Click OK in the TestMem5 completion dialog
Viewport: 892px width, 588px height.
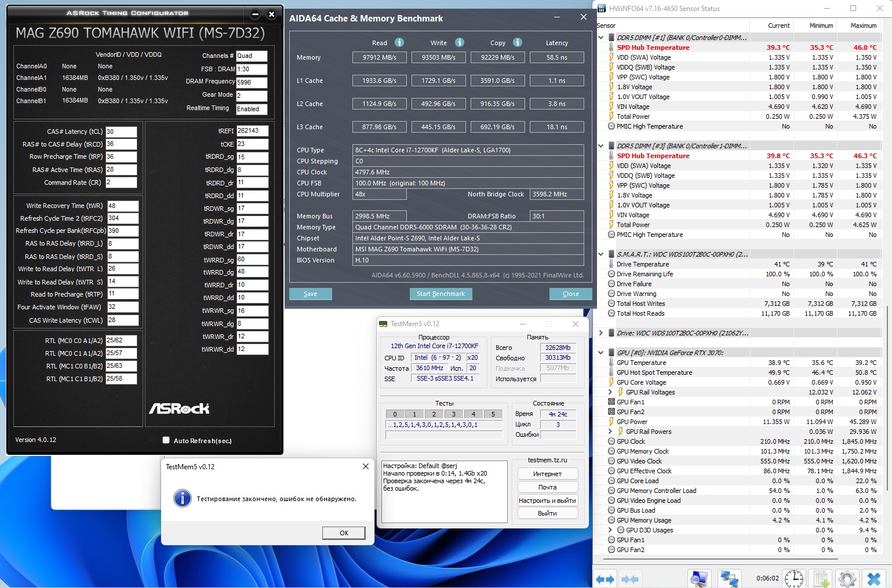point(344,533)
